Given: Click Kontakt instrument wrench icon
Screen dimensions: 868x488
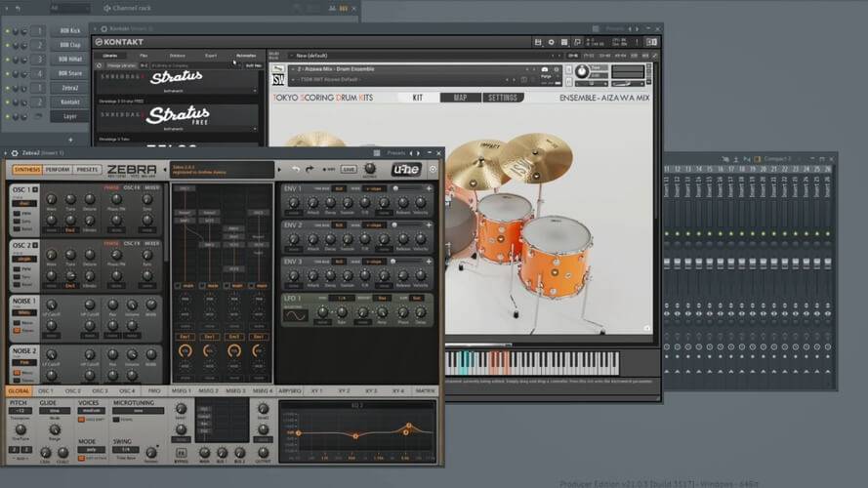Looking at the screenshot, I should click(278, 69).
